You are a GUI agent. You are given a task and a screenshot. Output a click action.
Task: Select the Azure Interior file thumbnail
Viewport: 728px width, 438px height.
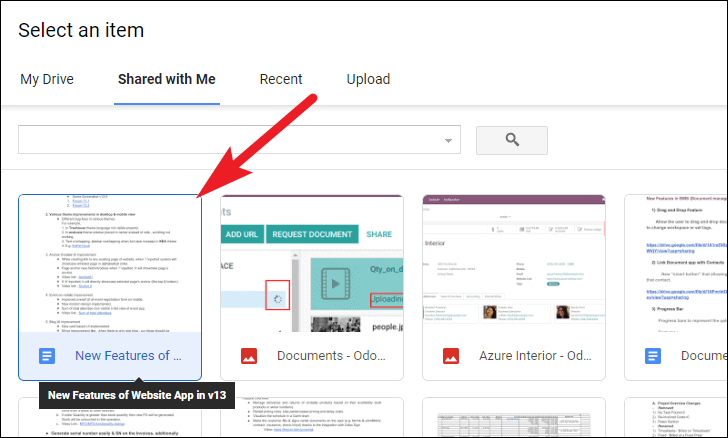pos(514,263)
